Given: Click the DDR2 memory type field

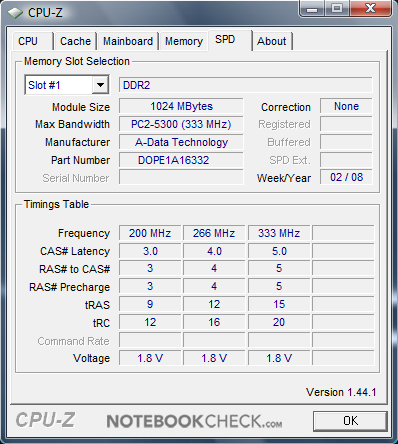Looking at the screenshot, I should pyautogui.click(x=246, y=85).
